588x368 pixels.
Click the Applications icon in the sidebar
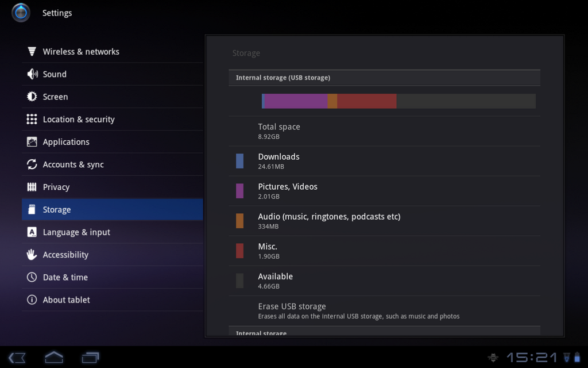(x=32, y=141)
